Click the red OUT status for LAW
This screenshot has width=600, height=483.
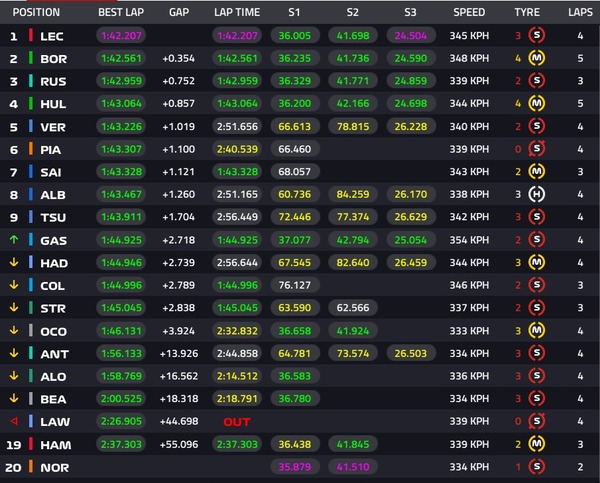point(236,422)
